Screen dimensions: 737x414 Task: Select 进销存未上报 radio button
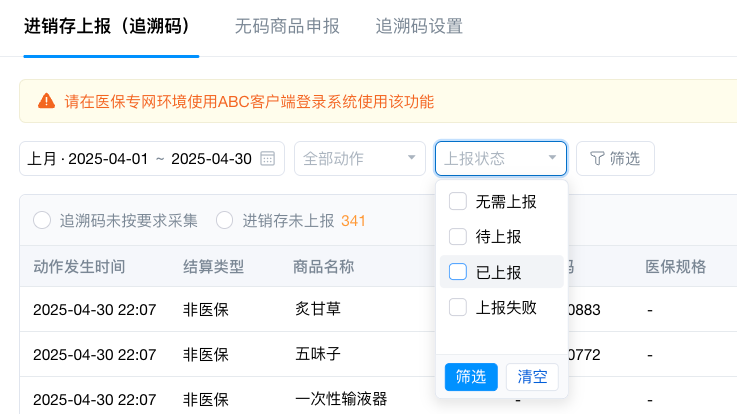[x=225, y=220]
